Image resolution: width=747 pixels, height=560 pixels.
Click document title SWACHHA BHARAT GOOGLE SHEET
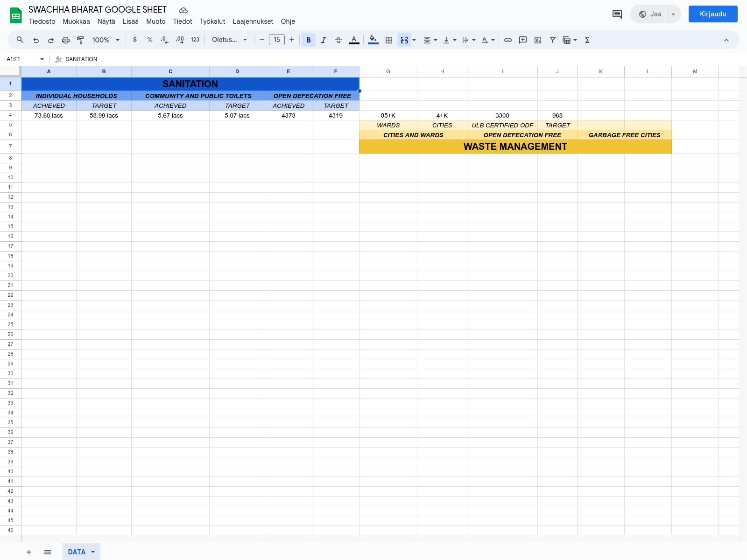pos(98,10)
